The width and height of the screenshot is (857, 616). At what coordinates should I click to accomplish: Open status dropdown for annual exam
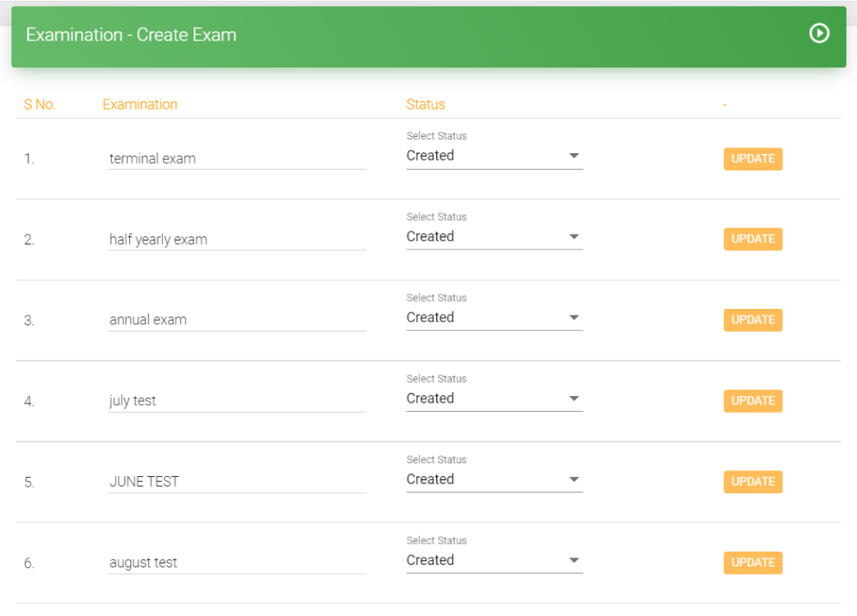[494, 318]
